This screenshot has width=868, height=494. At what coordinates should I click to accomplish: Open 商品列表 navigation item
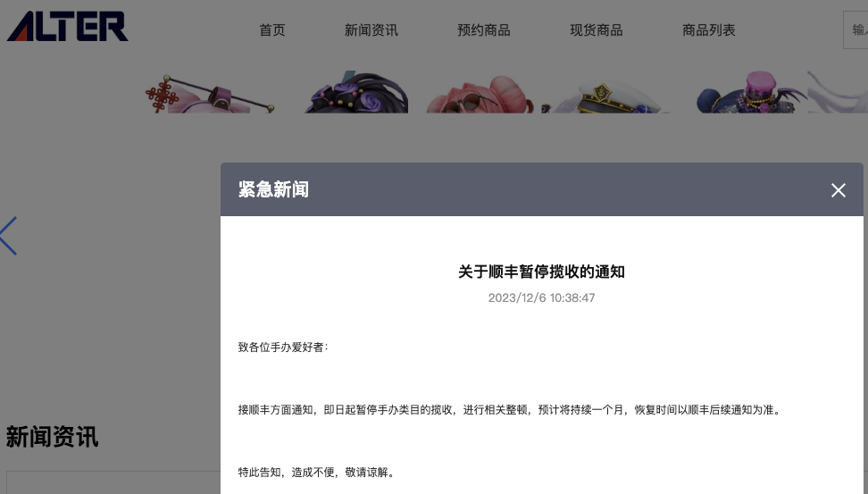click(x=708, y=29)
